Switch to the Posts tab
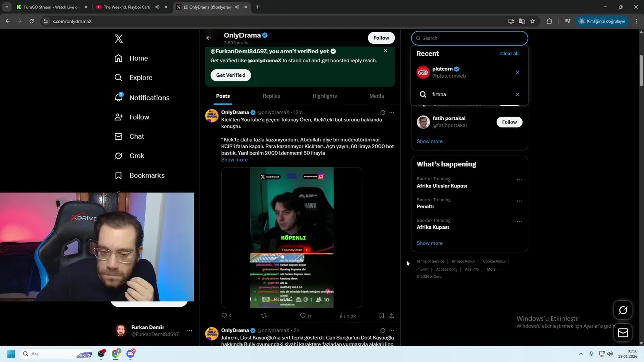Image resolution: width=644 pixels, height=362 pixels. coord(223,96)
